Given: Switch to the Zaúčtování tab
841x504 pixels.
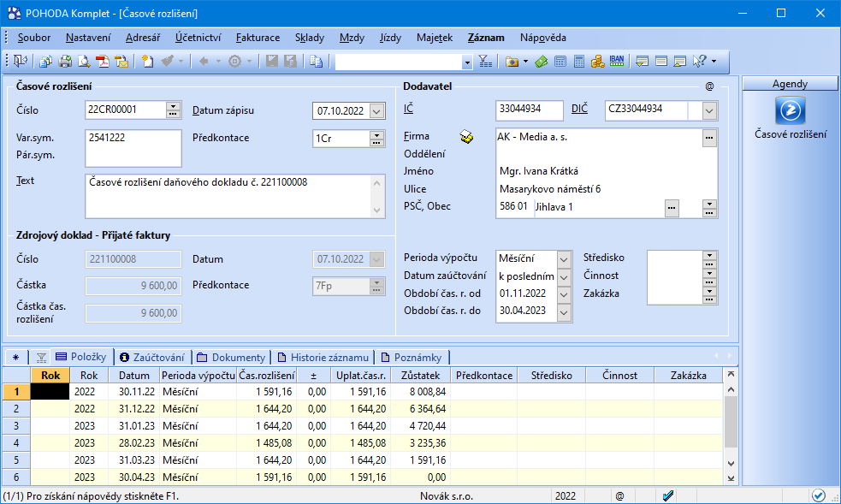Looking at the screenshot, I should [x=153, y=357].
